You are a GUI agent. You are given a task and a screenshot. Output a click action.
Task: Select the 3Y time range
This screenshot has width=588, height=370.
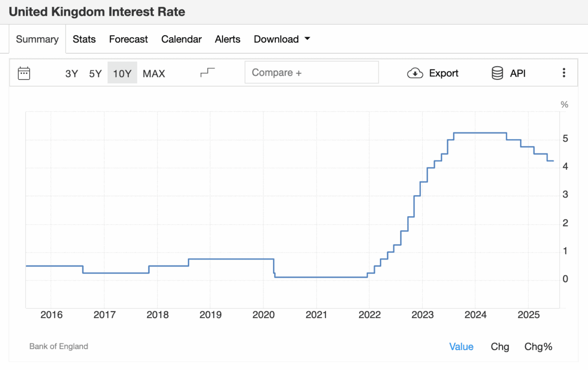click(72, 74)
